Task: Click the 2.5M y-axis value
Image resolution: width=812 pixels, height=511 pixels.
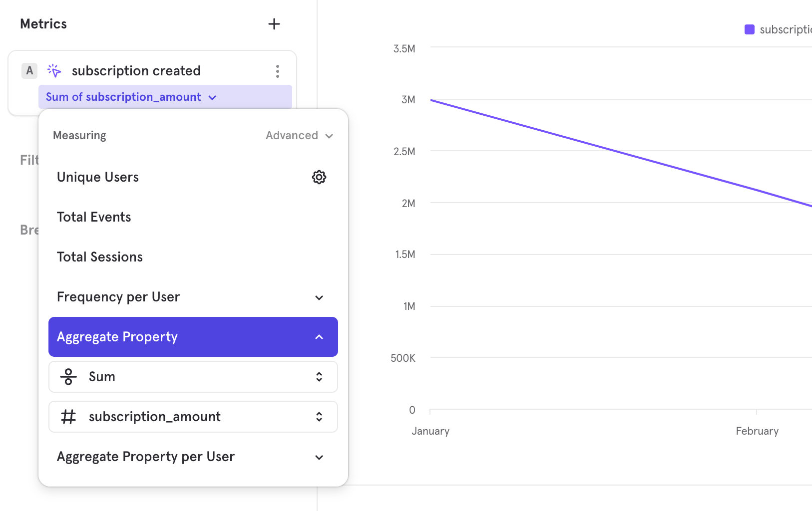Action: pyautogui.click(x=405, y=152)
